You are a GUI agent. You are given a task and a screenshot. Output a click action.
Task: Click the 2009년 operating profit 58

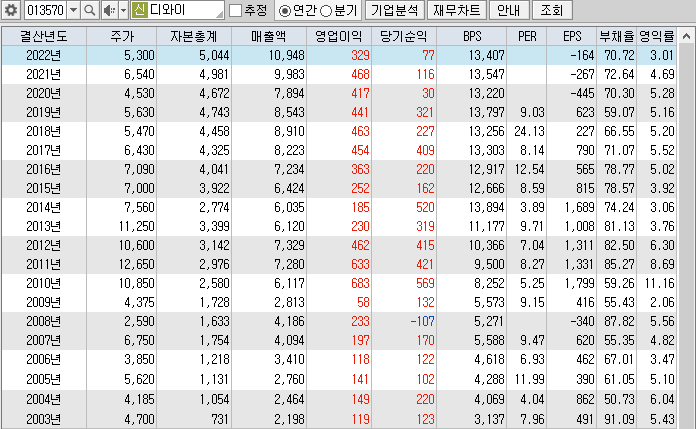[363, 302]
